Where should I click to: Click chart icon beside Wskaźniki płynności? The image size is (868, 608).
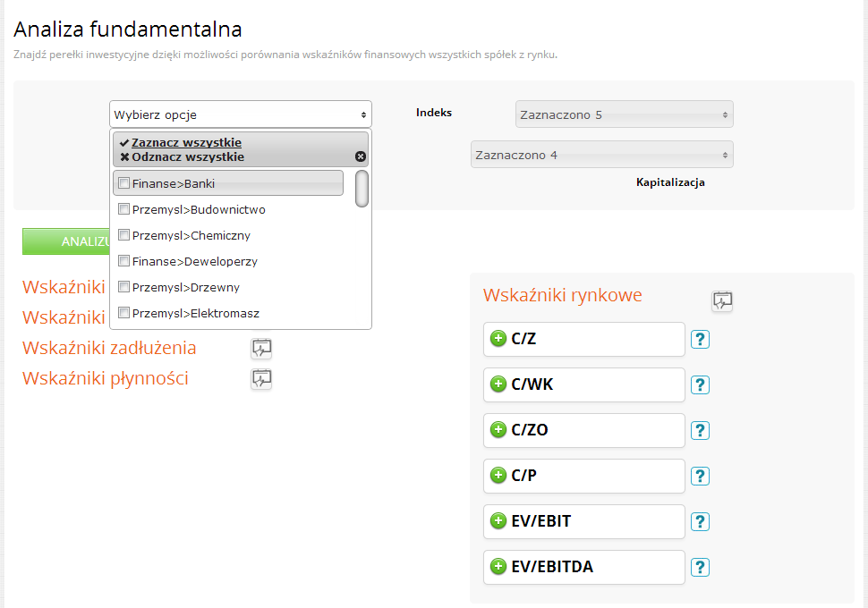[261, 379]
